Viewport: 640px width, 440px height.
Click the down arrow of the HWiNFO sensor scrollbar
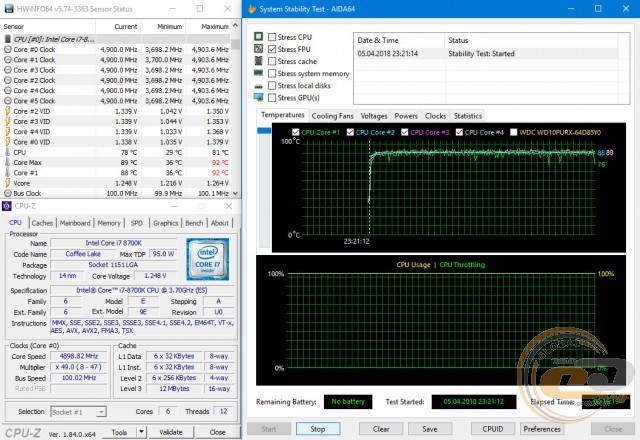click(x=235, y=193)
